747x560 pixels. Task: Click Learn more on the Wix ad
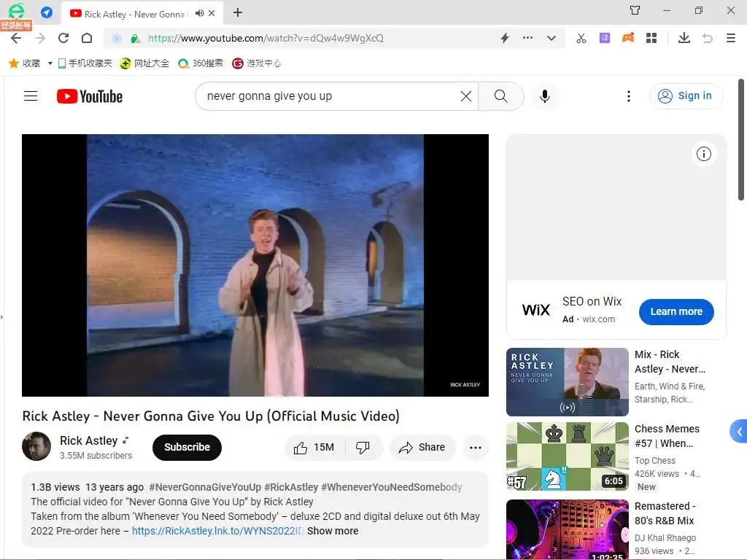[676, 312]
